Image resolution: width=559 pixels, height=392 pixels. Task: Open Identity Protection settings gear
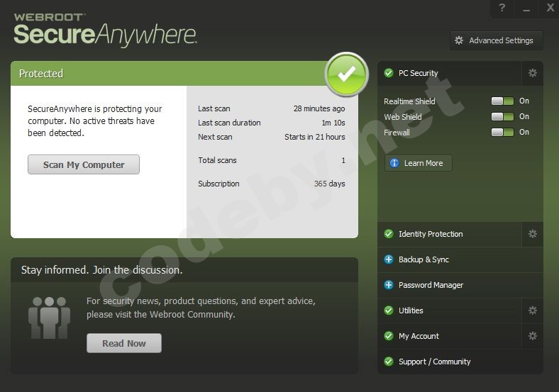coord(533,234)
